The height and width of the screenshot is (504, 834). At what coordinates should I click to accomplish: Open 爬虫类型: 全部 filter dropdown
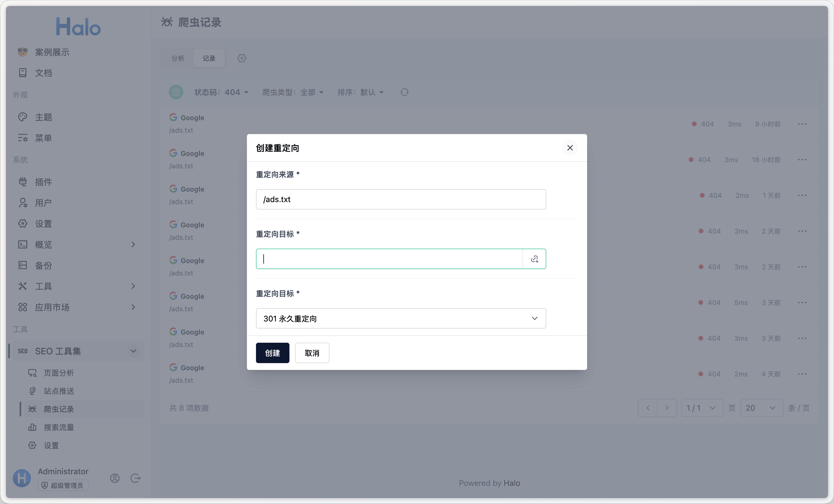coord(293,92)
